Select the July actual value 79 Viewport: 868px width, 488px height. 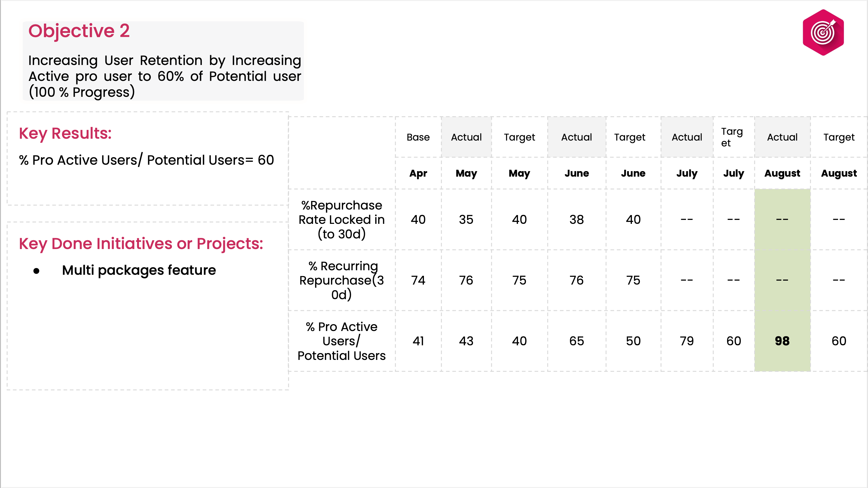tap(687, 341)
